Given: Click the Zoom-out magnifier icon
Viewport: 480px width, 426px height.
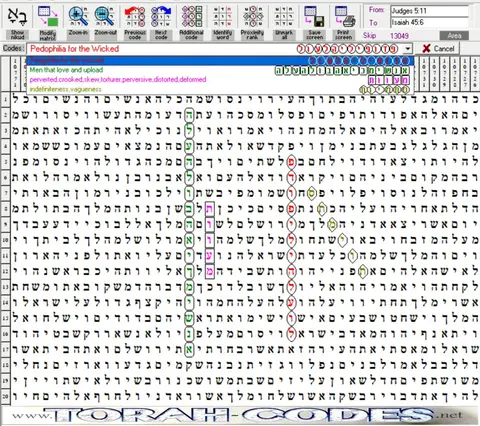Looking at the screenshot, I should tap(105, 16).
